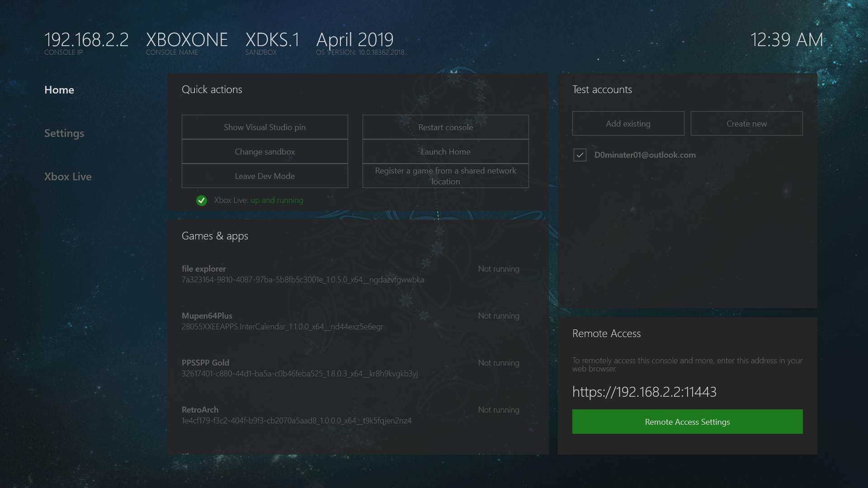Click Create new test account
The width and height of the screenshot is (868, 488).
click(746, 123)
